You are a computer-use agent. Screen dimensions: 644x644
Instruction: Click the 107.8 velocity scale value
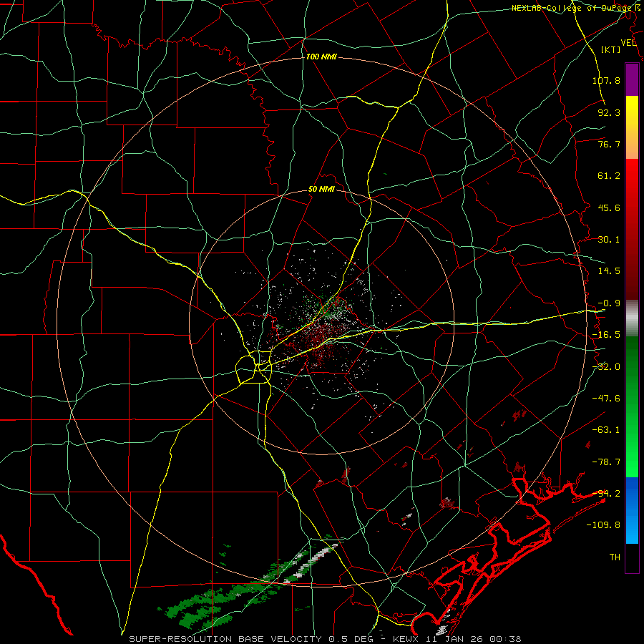click(606, 80)
